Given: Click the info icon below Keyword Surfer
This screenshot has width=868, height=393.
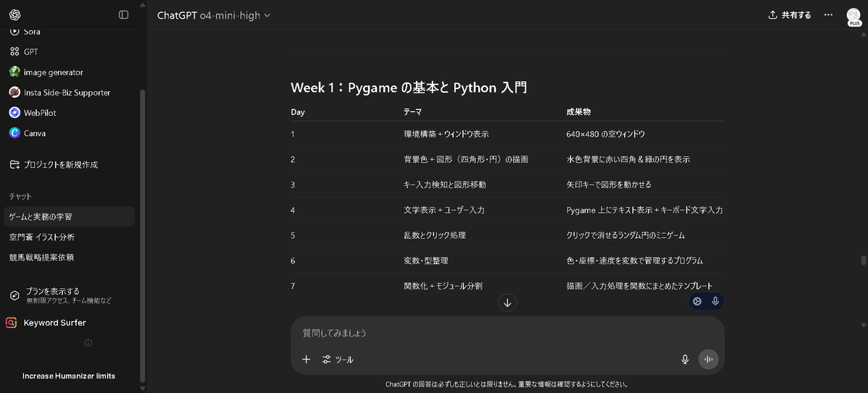Looking at the screenshot, I should tap(88, 343).
